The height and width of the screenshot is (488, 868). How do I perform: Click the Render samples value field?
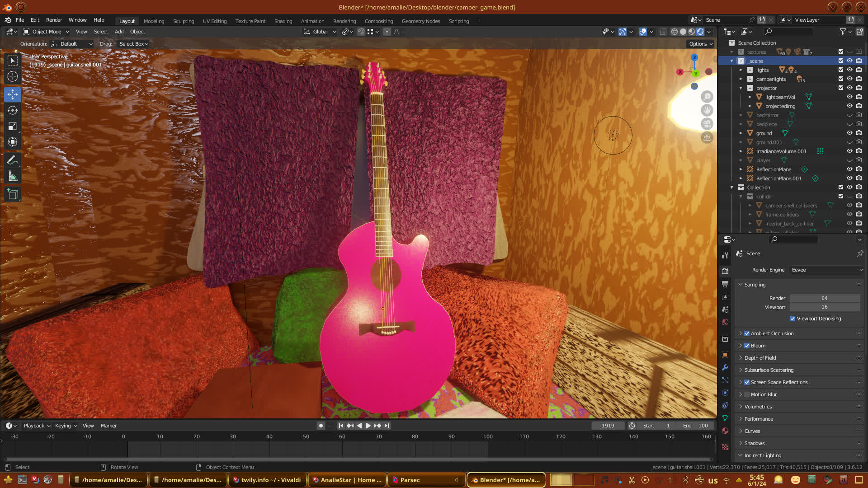tap(824, 298)
